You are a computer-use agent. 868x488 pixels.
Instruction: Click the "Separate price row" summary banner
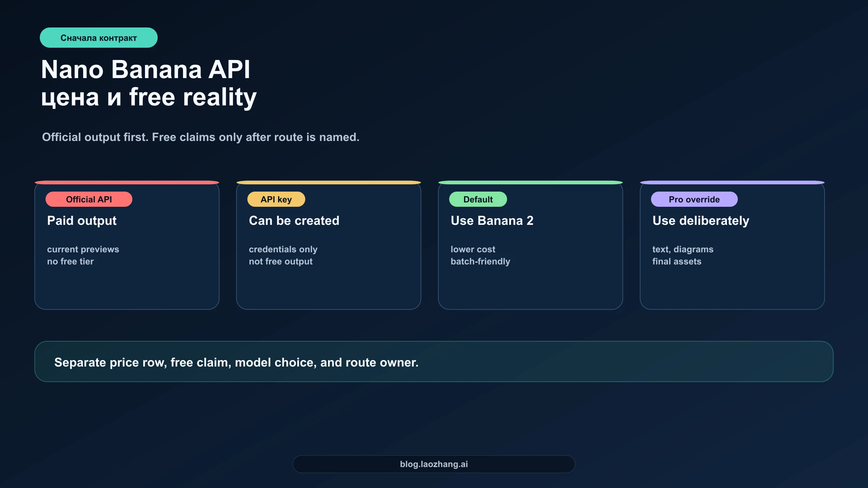434,362
